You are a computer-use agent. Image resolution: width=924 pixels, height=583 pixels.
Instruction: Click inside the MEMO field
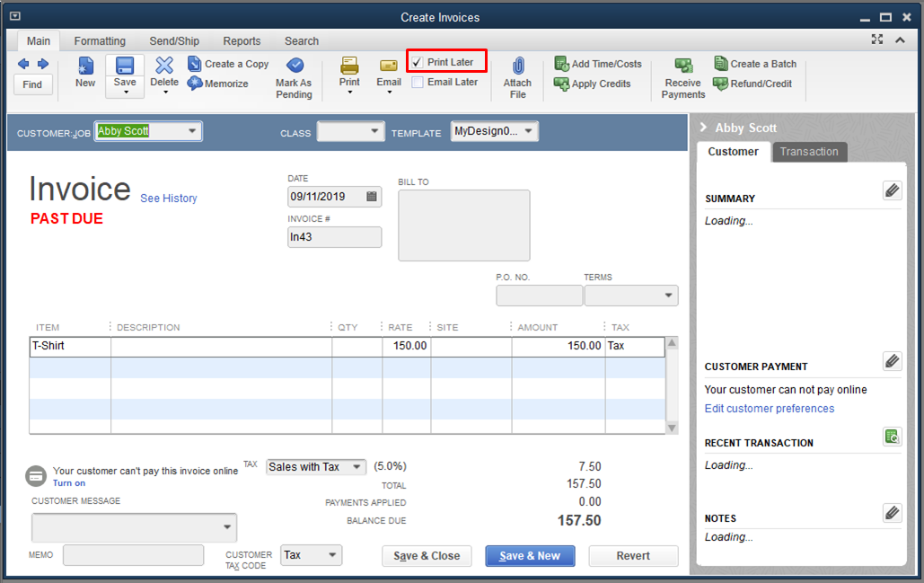click(x=133, y=554)
